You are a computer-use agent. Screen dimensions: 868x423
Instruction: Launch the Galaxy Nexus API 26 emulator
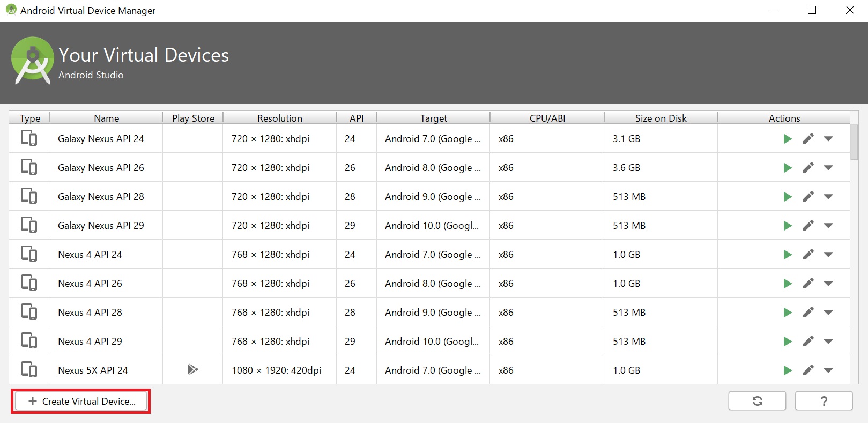[x=788, y=168]
